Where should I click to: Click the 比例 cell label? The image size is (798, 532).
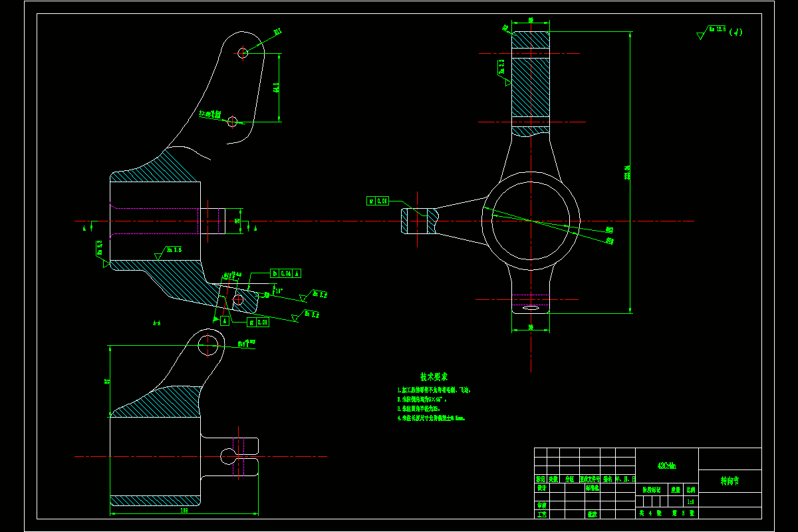(x=691, y=489)
